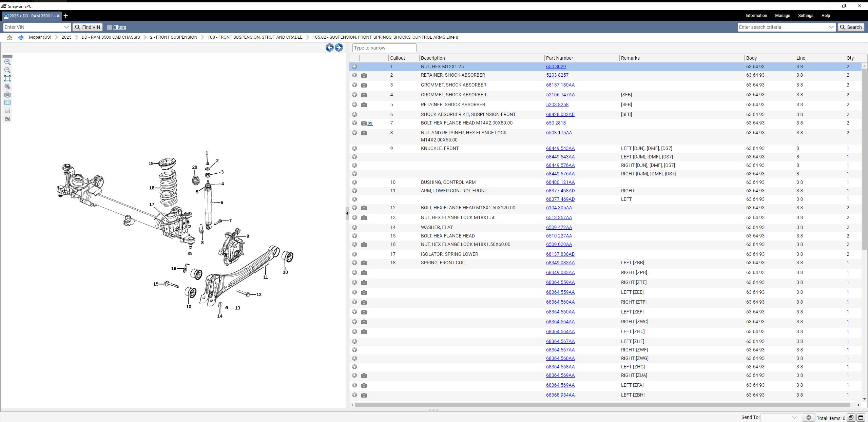Screen dimensions: 868x422
Task: Open the Settings menu
Action: point(805,16)
